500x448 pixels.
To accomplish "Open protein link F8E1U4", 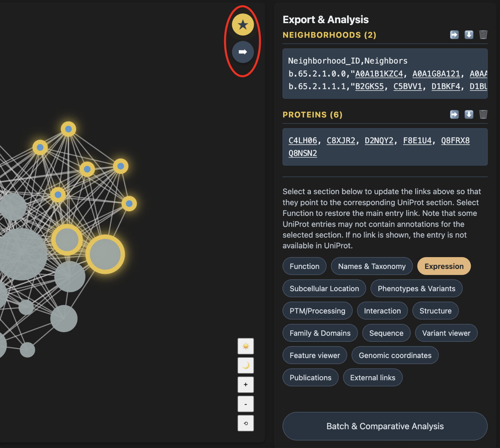I will (417, 141).
